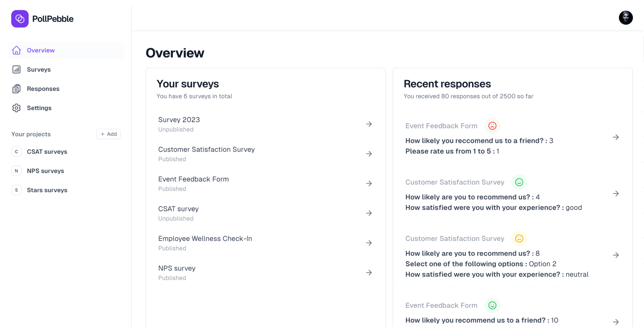Go to the Surveys menu item
The image size is (644, 327).
tap(39, 70)
